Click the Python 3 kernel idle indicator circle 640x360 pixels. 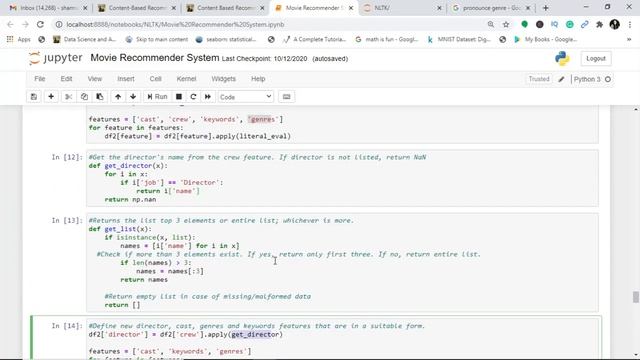coord(608,79)
